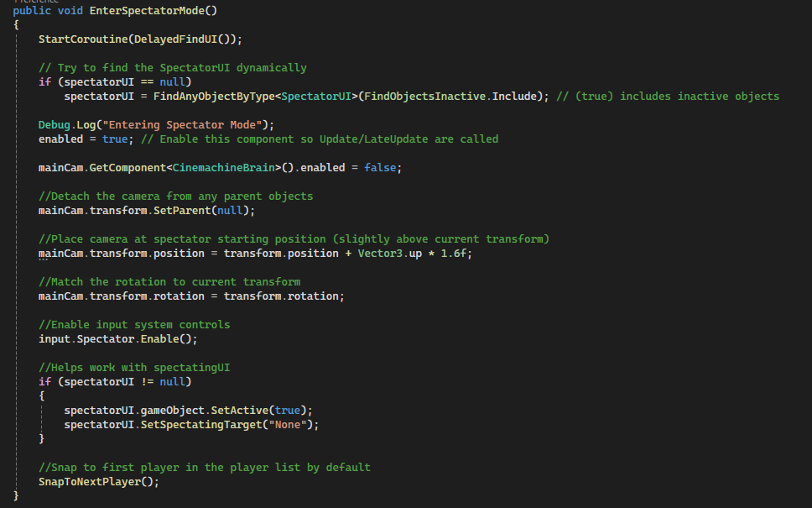The image size is (812, 508).
Task: Click the Debug class in Debug.Log
Action: 54,124
